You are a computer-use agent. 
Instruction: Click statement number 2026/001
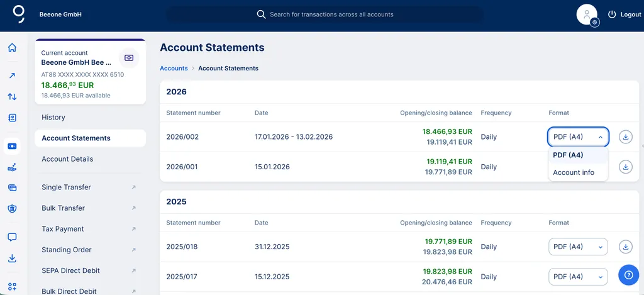(182, 167)
